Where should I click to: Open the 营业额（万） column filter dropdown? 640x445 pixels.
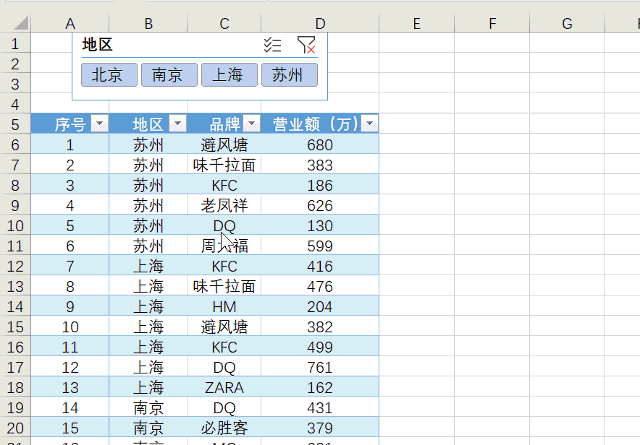pyautogui.click(x=370, y=123)
